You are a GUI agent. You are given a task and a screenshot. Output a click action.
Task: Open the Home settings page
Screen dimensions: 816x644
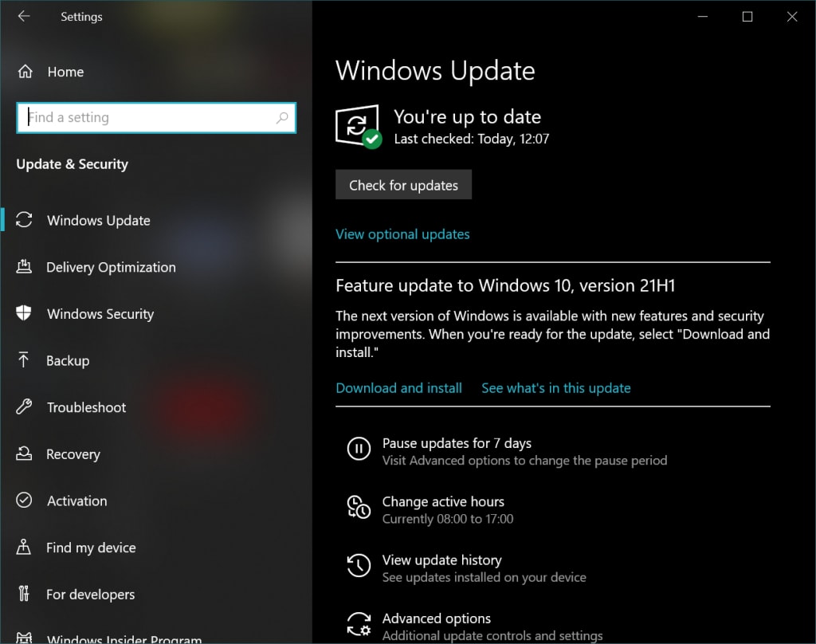click(x=65, y=72)
